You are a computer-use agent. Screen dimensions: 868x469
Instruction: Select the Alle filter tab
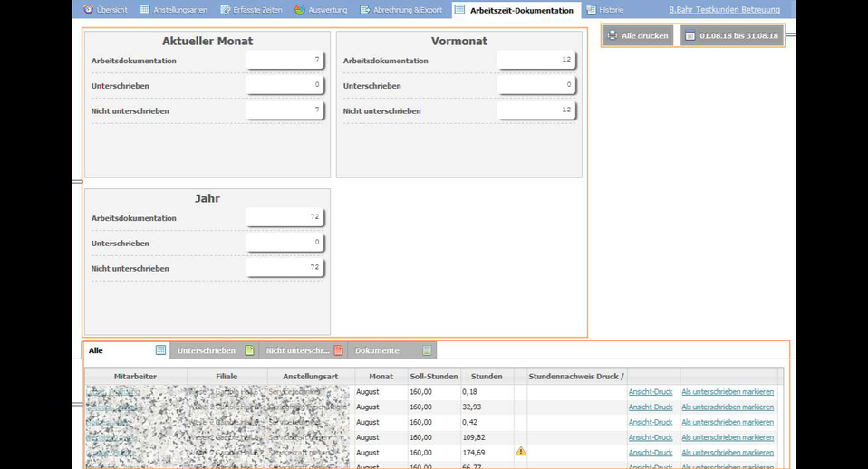click(x=127, y=350)
